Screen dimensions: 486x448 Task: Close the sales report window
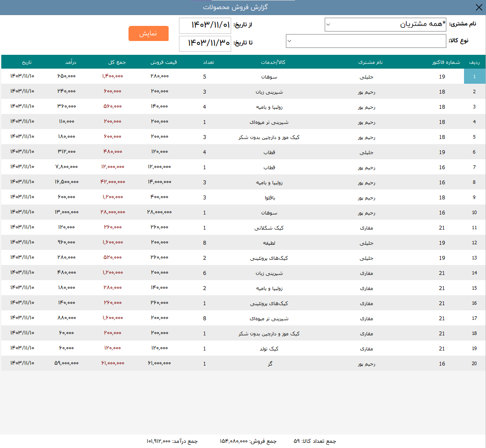point(479,7)
